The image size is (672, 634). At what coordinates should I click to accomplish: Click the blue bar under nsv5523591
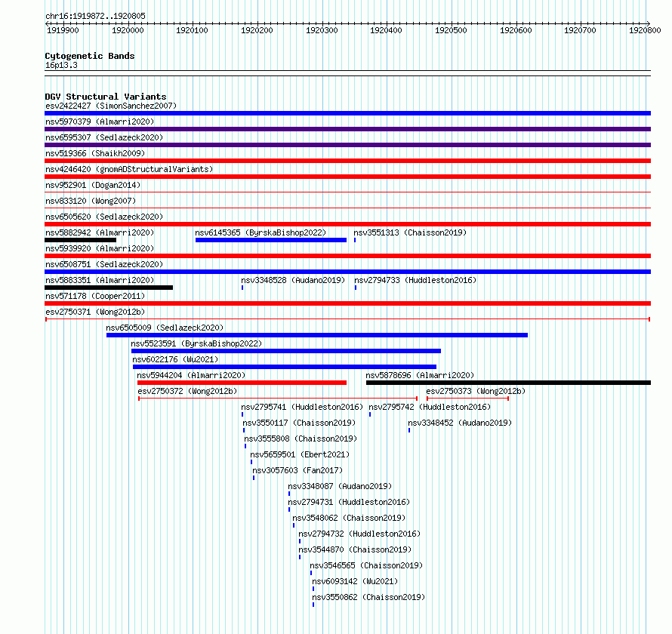coord(286,351)
